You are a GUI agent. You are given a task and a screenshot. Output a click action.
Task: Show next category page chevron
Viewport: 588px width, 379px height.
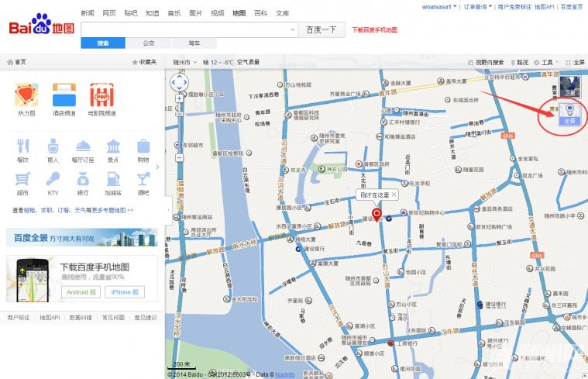(x=157, y=167)
